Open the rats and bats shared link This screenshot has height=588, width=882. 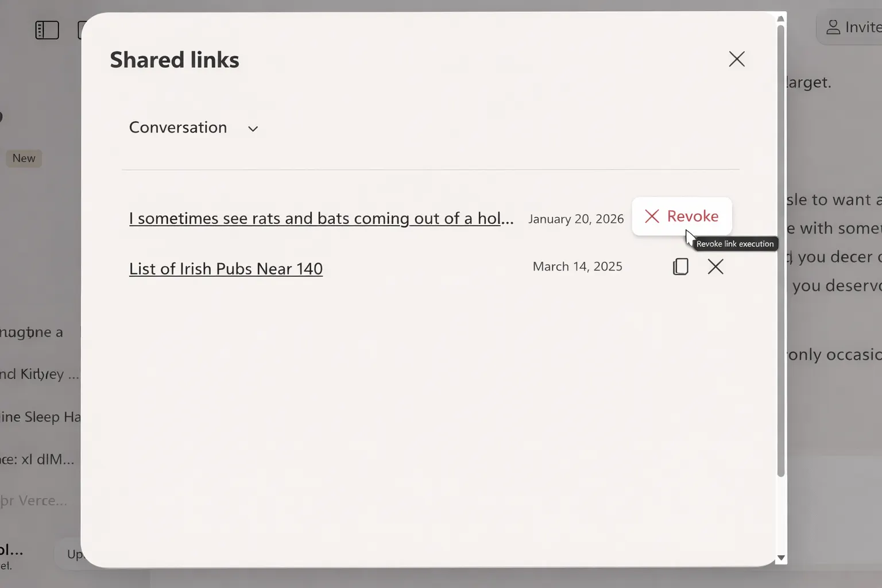321,218
